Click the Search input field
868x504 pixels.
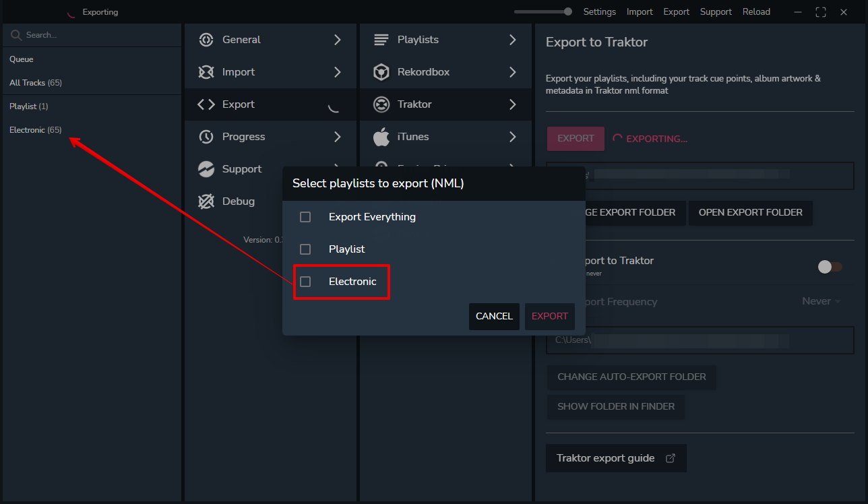coord(91,35)
